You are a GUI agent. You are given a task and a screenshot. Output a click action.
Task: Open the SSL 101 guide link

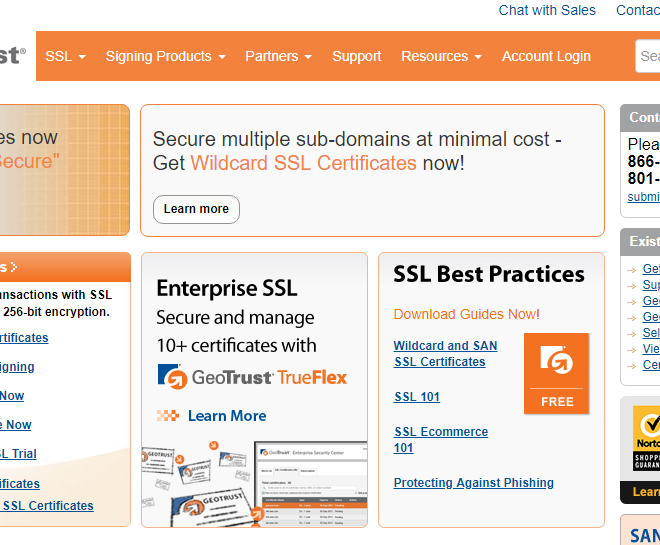(x=417, y=396)
